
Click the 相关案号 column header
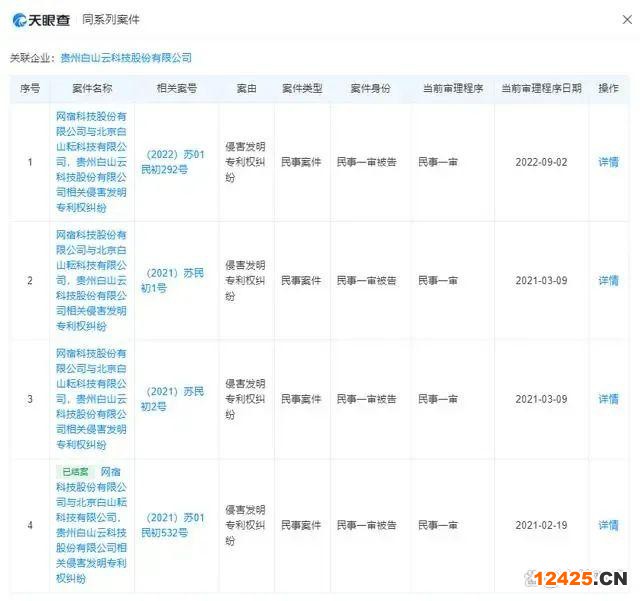pos(177,88)
